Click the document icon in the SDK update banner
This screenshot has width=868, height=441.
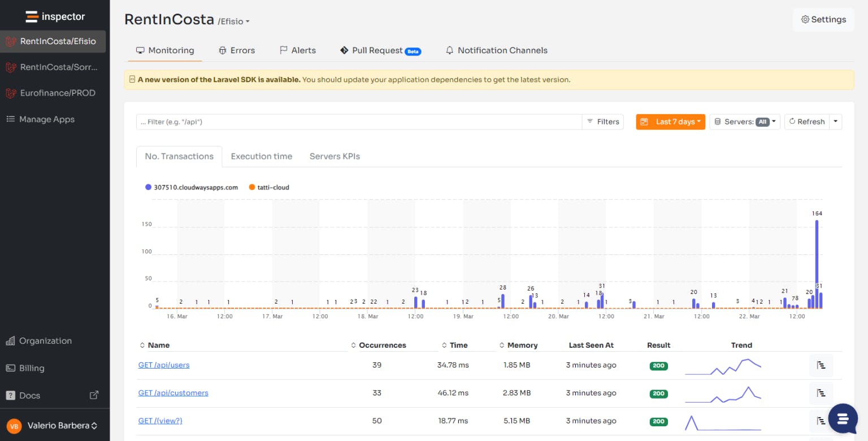pos(132,80)
